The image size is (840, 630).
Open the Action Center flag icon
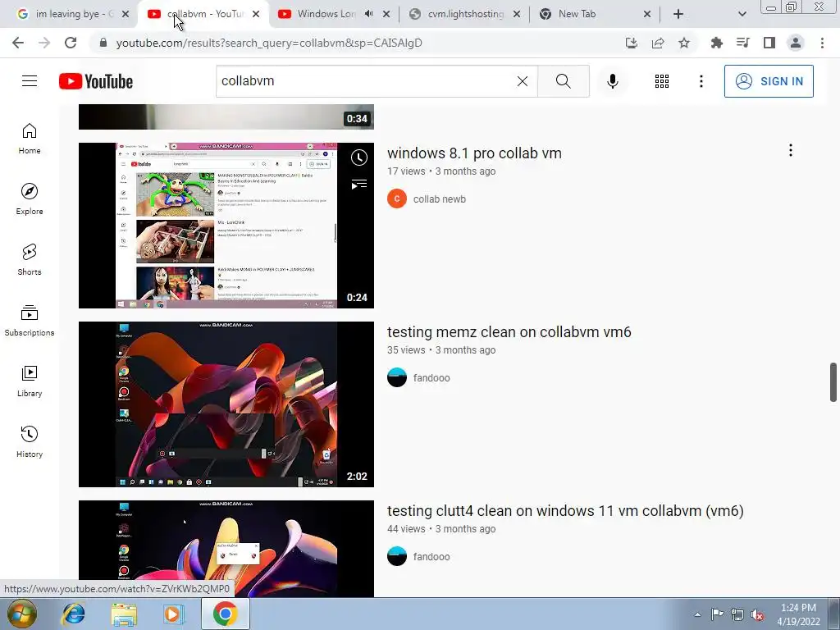pos(717,614)
